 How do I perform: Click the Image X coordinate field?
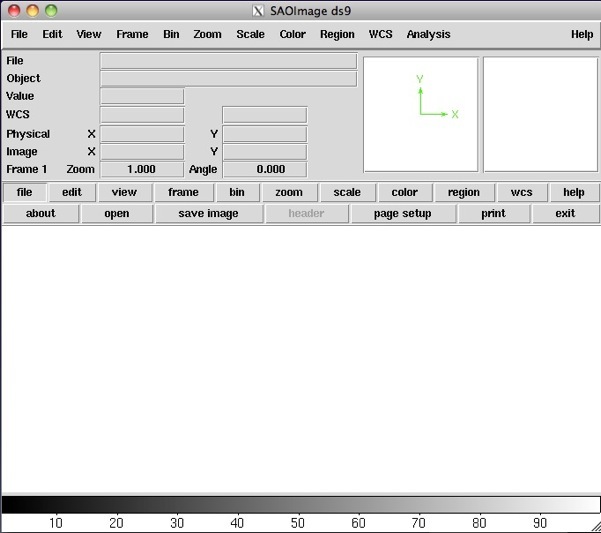tap(142, 152)
